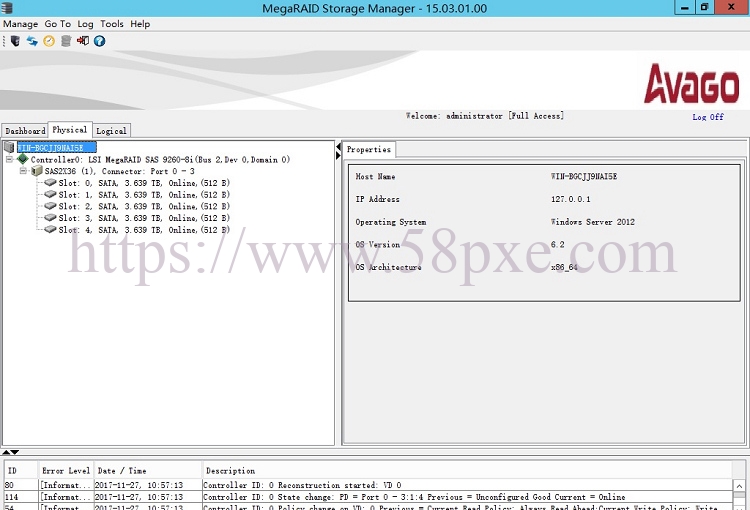The width and height of the screenshot is (750, 510).
Task: Collapse the Controller0 tree node
Action: pyautogui.click(x=9, y=159)
